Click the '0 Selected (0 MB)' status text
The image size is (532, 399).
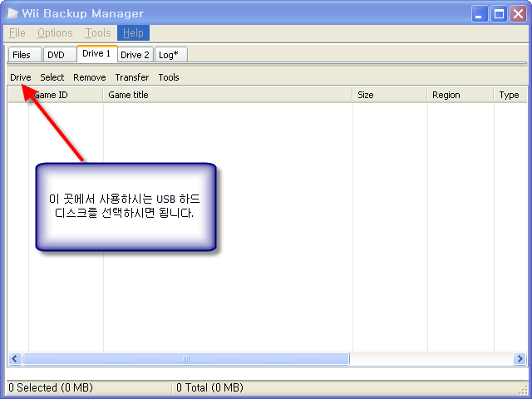[51, 387]
